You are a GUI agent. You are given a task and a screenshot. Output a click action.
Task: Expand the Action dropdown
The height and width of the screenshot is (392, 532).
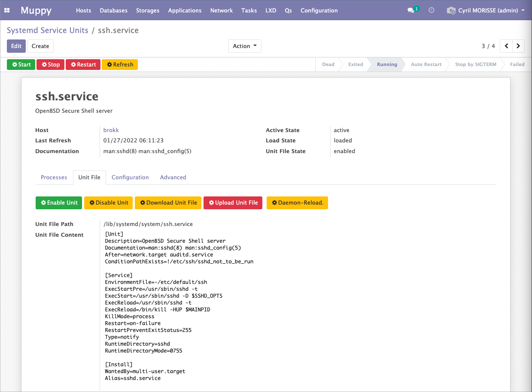click(245, 46)
